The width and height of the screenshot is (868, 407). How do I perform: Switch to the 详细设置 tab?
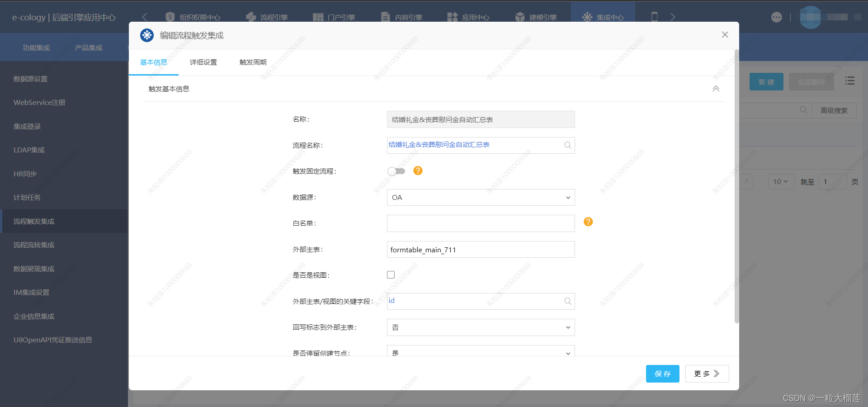click(x=203, y=62)
